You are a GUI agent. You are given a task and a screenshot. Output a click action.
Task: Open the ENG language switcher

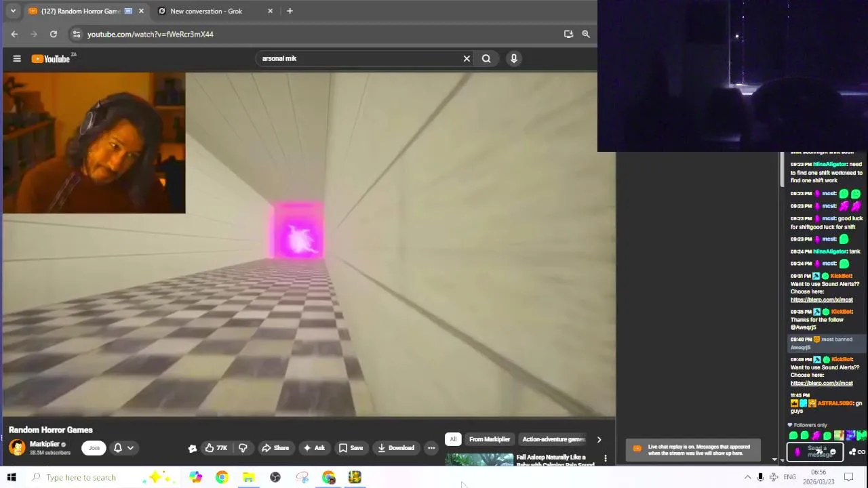[x=790, y=477]
